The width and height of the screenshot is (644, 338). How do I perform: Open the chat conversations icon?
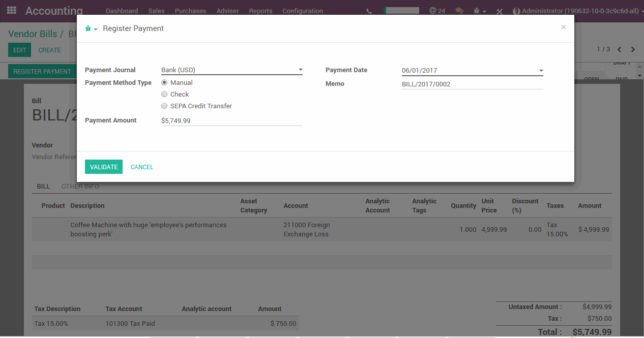[x=459, y=11]
